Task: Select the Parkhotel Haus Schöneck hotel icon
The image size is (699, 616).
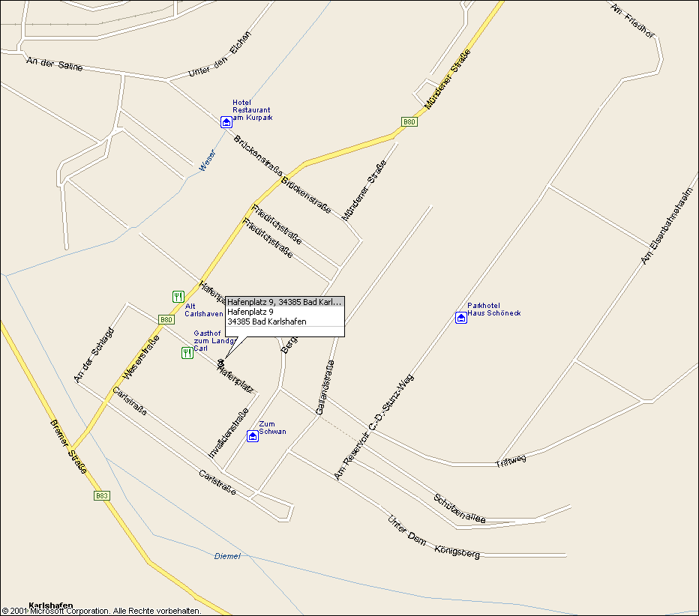Action: pyautogui.click(x=461, y=318)
